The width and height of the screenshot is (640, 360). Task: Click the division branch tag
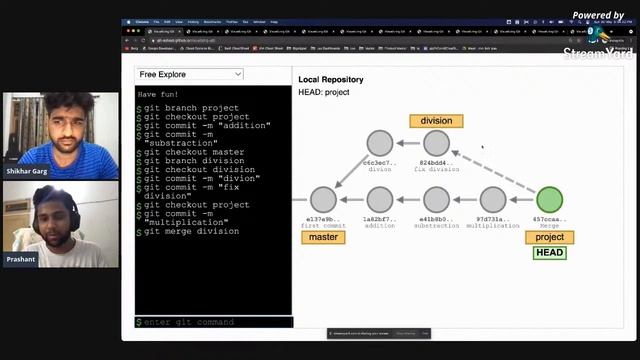click(x=436, y=121)
